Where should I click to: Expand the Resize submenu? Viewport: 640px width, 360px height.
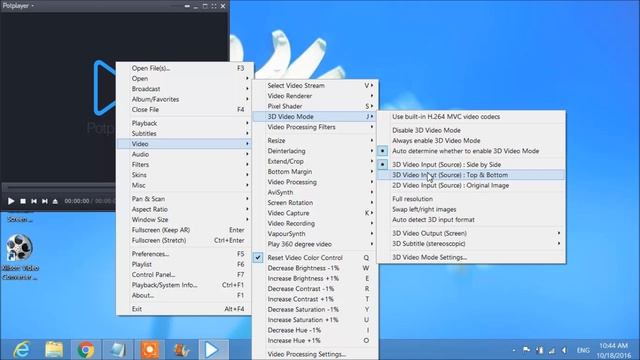point(315,140)
